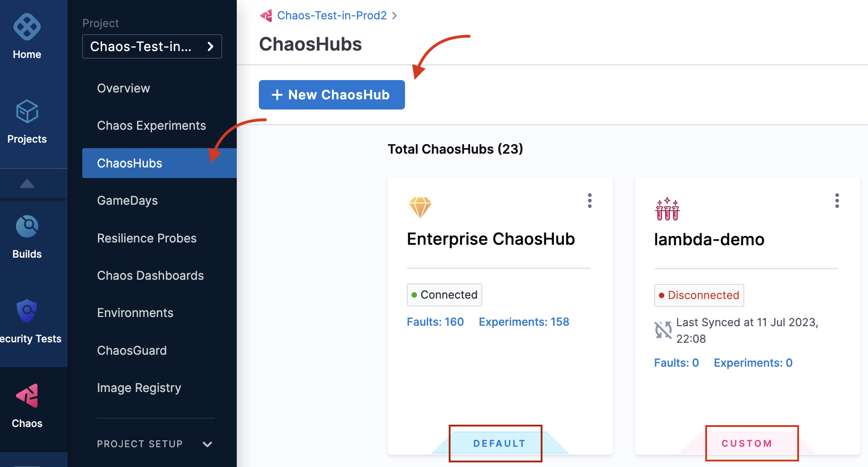This screenshot has height=467, width=868.
Task: Select the Chaos module icon
Action: 27,396
